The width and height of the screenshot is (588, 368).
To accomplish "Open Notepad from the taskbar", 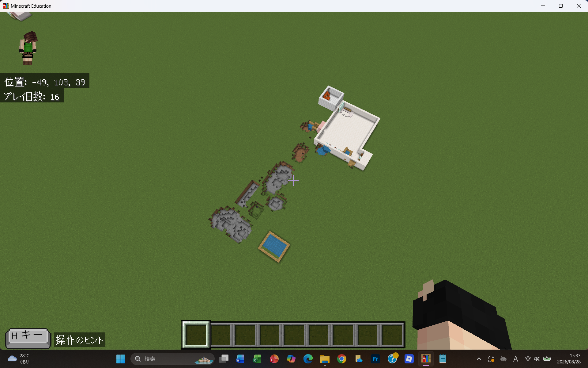I will [443, 359].
